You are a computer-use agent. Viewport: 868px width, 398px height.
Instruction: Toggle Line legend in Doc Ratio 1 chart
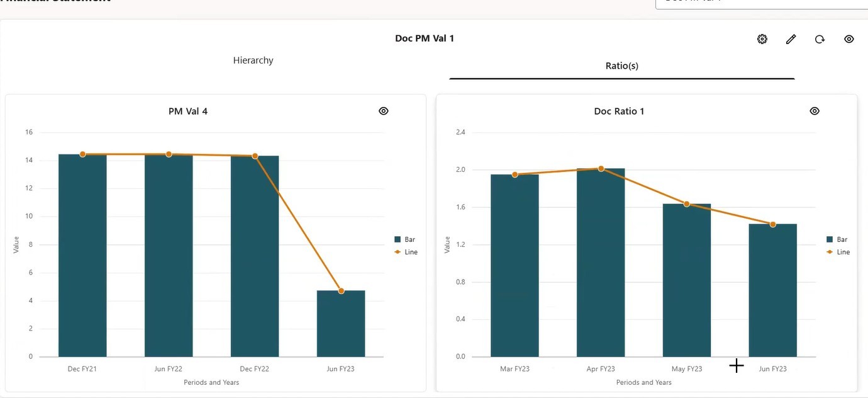click(x=838, y=252)
